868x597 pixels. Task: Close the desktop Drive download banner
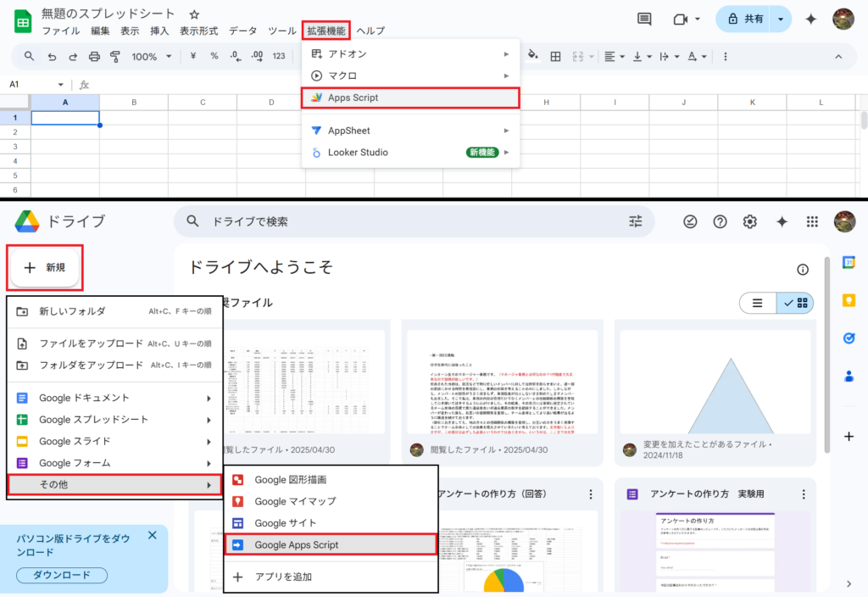[153, 535]
